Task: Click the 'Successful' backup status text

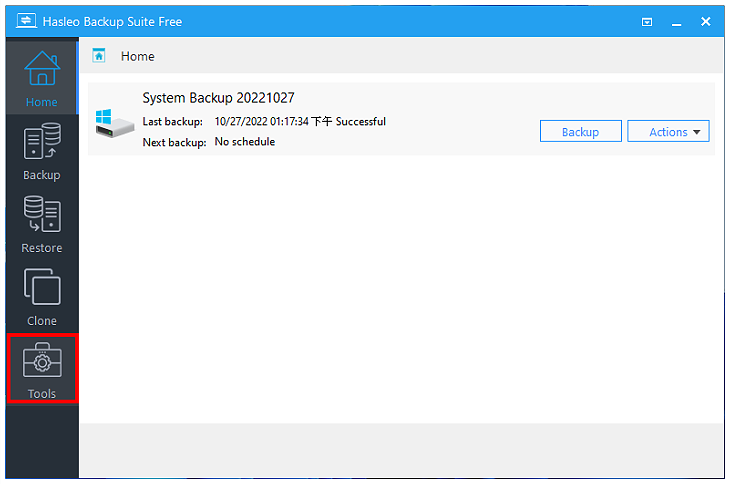Action: point(361,122)
